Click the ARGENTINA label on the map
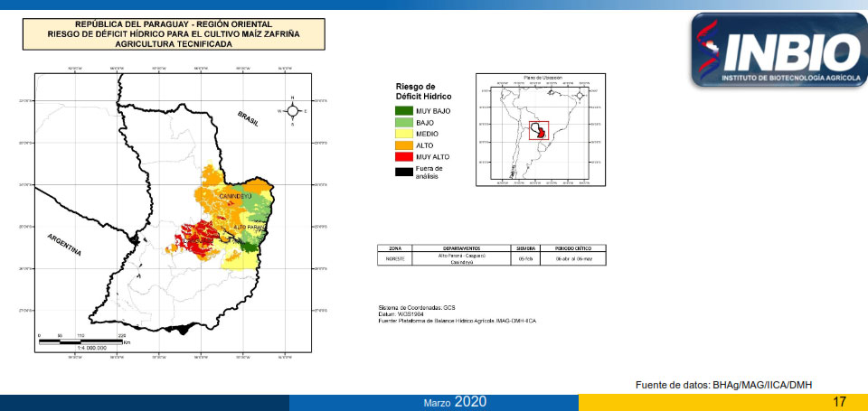This screenshot has width=868, height=411. 64,244
